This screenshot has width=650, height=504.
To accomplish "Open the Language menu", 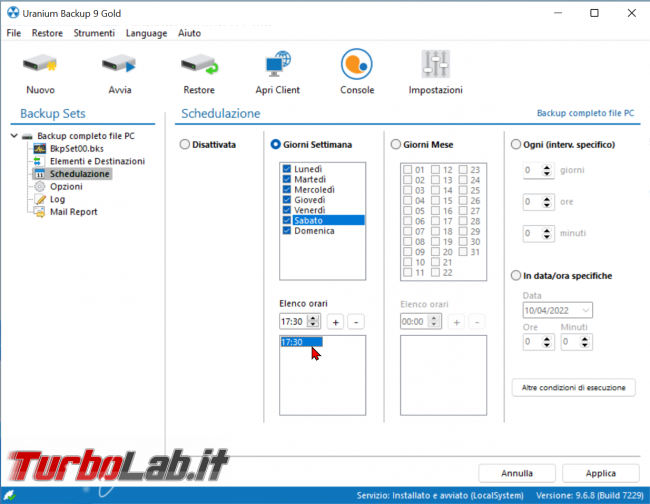I will pos(146,33).
